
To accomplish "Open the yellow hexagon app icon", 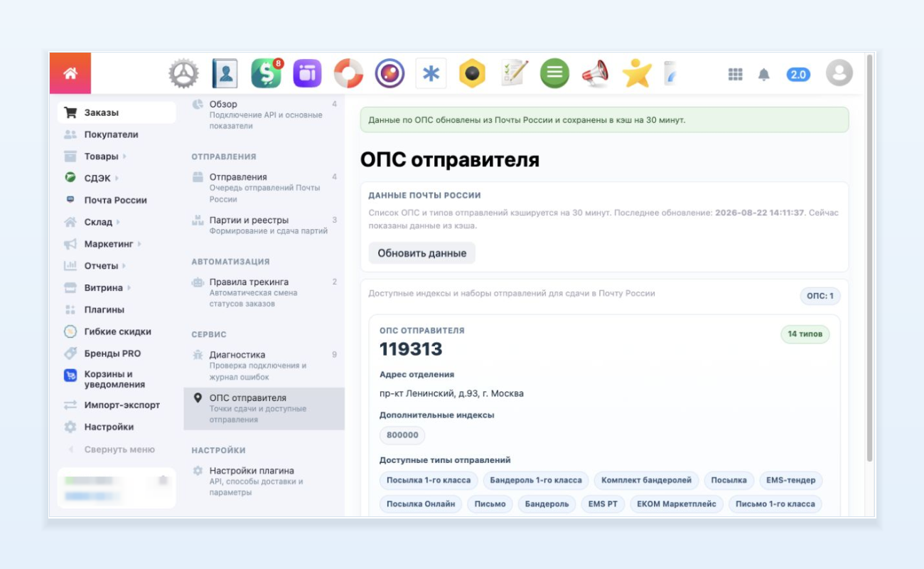I will (x=472, y=73).
